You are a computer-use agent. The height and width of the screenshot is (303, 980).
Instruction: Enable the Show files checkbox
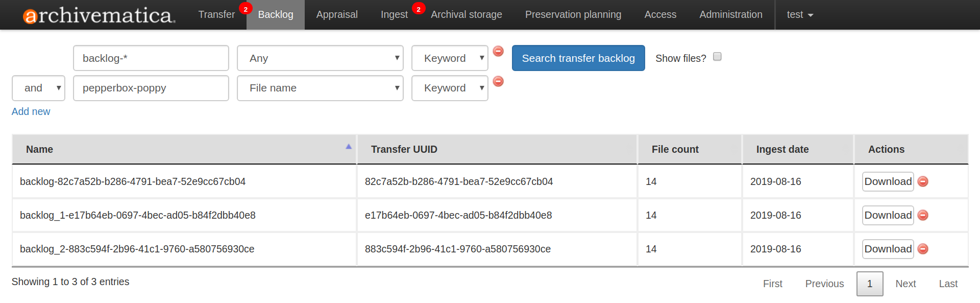[x=717, y=57]
